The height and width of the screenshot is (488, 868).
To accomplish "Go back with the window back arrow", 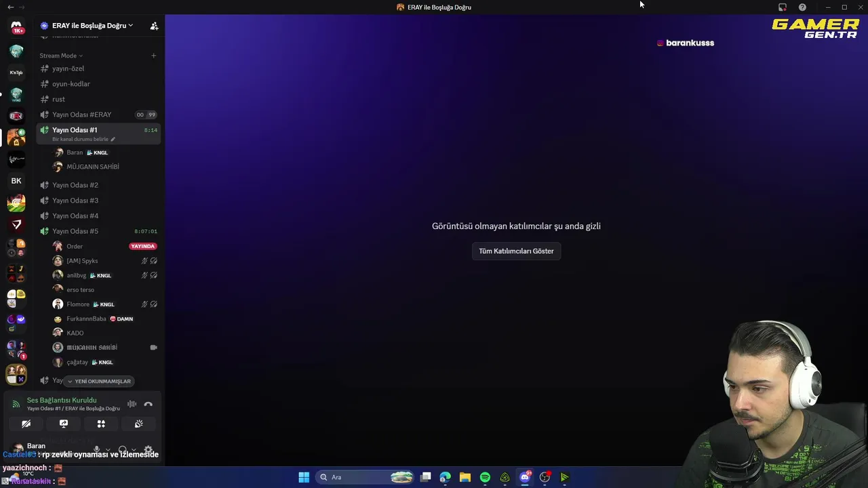I will coord(10,7).
